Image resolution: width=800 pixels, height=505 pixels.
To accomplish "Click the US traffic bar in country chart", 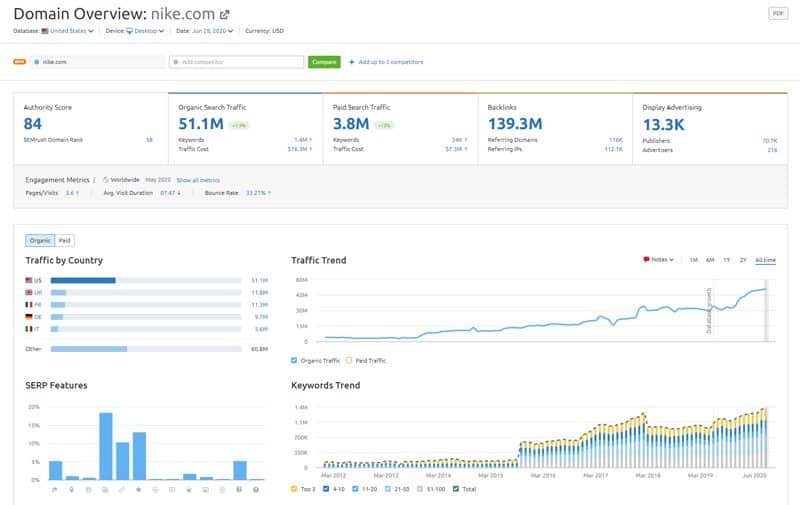I will tap(83, 281).
